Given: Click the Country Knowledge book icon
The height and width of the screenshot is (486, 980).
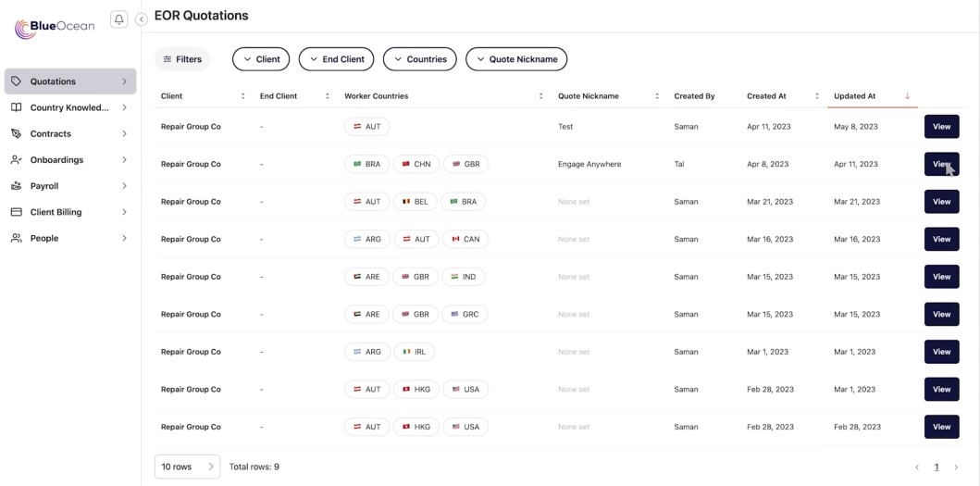Looking at the screenshot, I should 17,107.
